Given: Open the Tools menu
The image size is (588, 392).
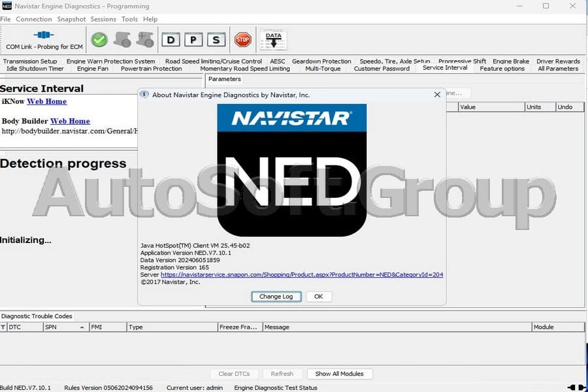Looking at the screenshot, I should pos(129,19).
